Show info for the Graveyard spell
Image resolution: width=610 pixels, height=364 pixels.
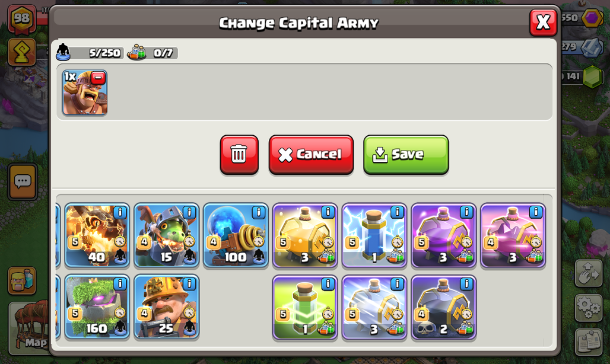466,285
